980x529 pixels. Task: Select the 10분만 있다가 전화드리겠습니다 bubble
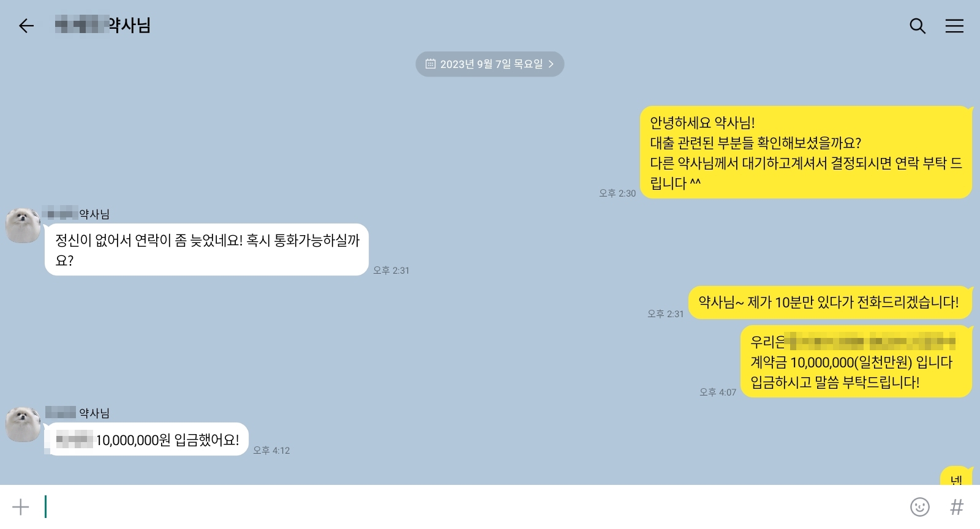click(x=830, y=302)
